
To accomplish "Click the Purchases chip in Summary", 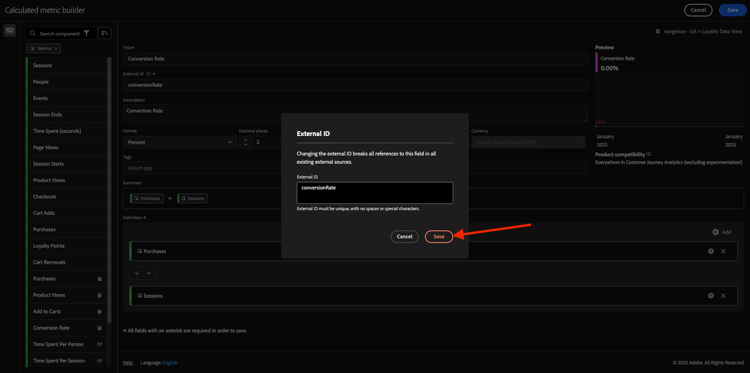I will coord(147,198).
